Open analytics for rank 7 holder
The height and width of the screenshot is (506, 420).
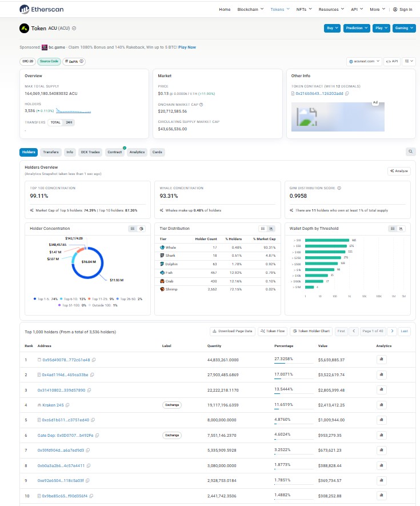[381, 450]
